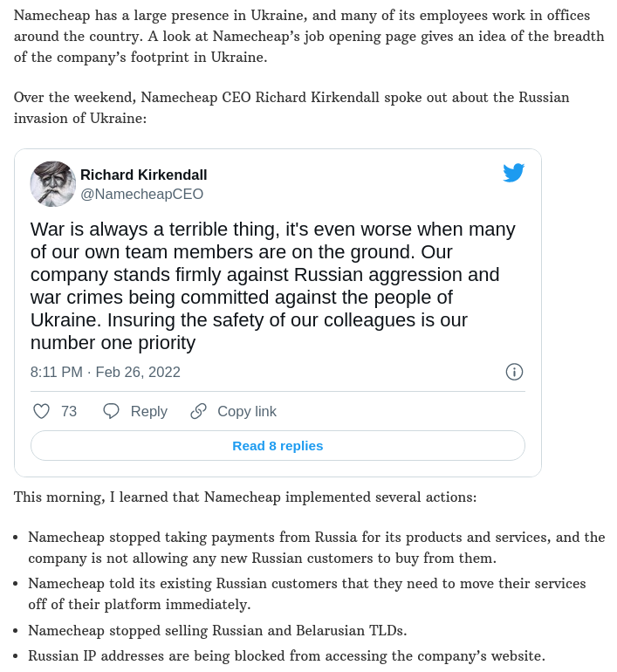Like the tweet with the heart icon
617x672 pixels.
tap(41, 411)
